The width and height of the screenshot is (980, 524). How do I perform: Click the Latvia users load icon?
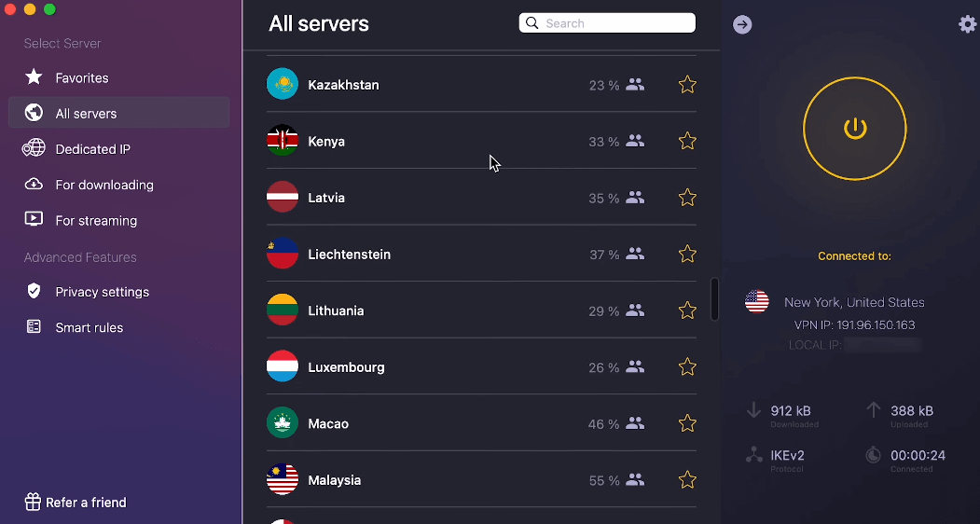635,198
